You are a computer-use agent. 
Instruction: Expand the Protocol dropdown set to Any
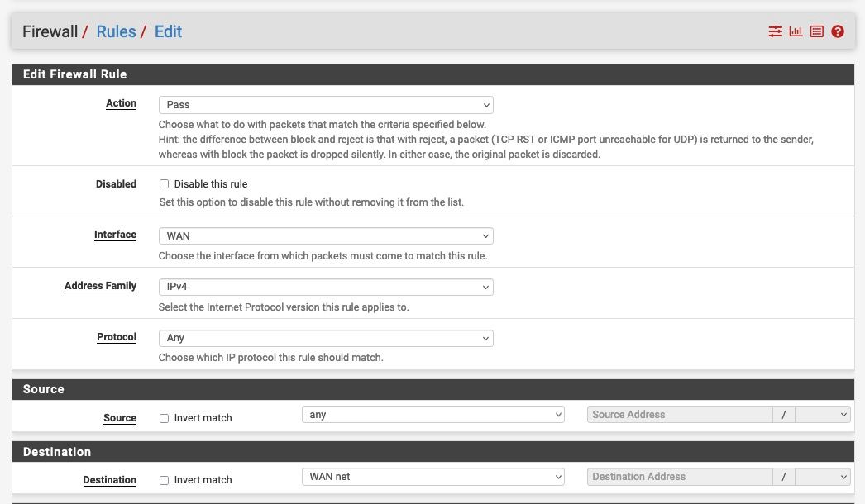[326, 338]
